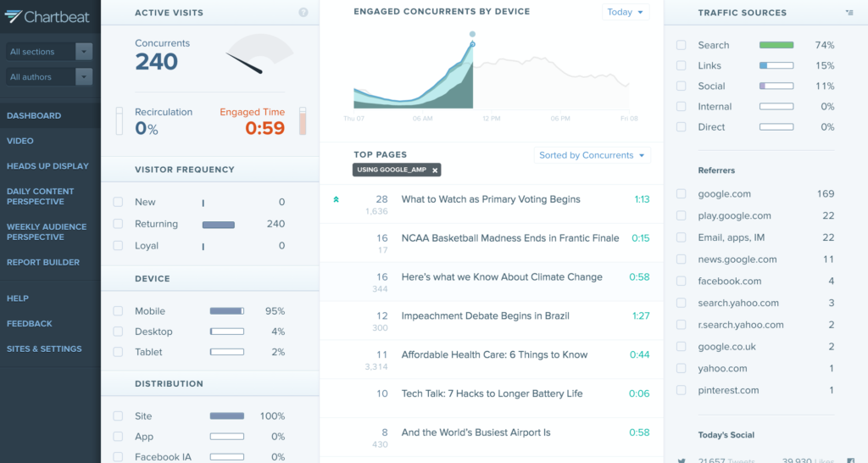The height and width of the screenshot is (463, 868).
Task: Click the Chartbeat logo
Action: pos(47,16)
